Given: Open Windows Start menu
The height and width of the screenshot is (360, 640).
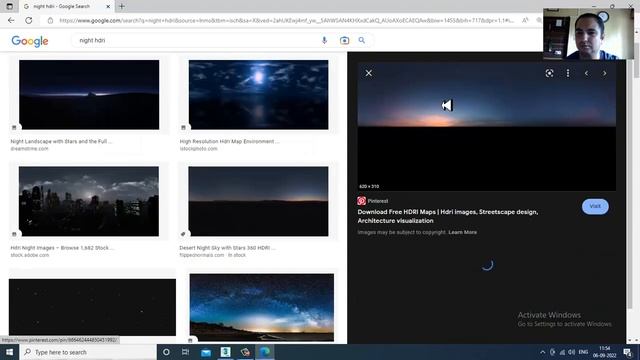Looking at the screenshot, I should pos(9,352).
